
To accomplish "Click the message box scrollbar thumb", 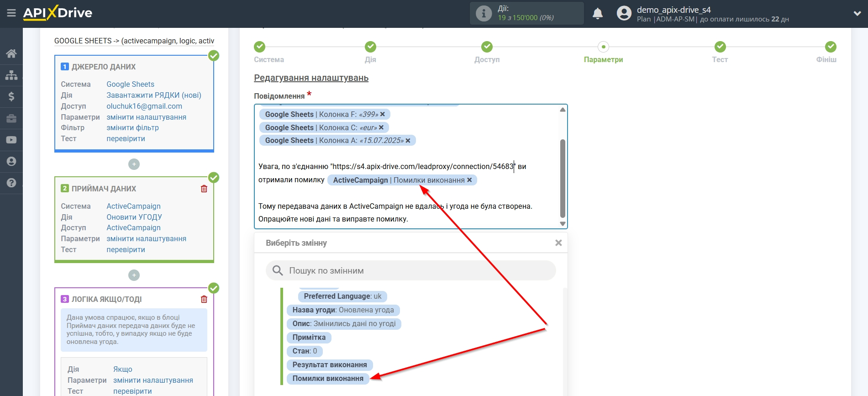I will pyautogui.click(x=563, y=179).
